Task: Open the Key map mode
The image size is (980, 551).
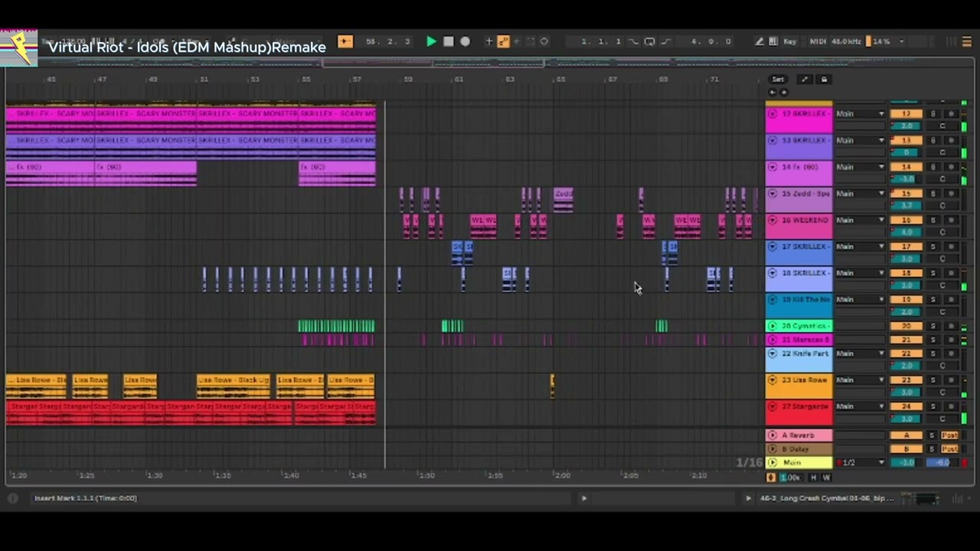Action: click(790, 41)
